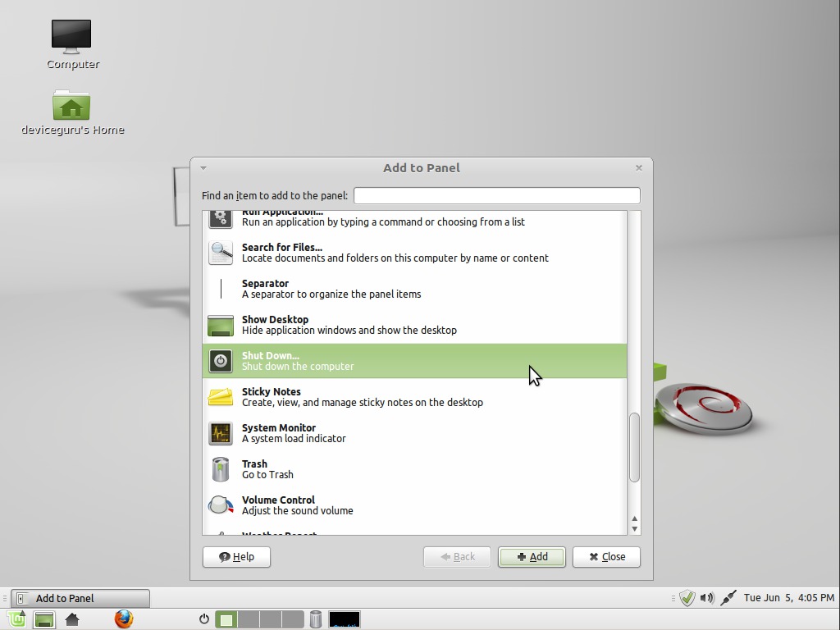Close the Add to Panel dialog via X
Screen dimensions: 840x630
pos(638,167)
